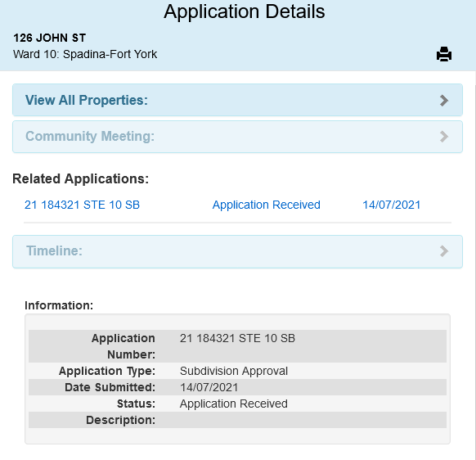The width and height of the screenshot is (476, 460).
Task: Click the 14/07/2021 related application date link
Action: pyautogui.click(x=391, y=205)
